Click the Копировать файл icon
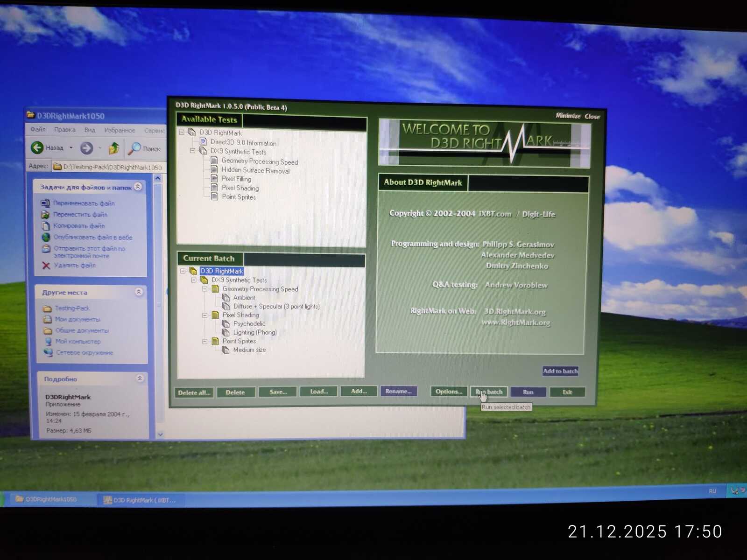Viewport: 747px width, 560px height. pos(46,226)
